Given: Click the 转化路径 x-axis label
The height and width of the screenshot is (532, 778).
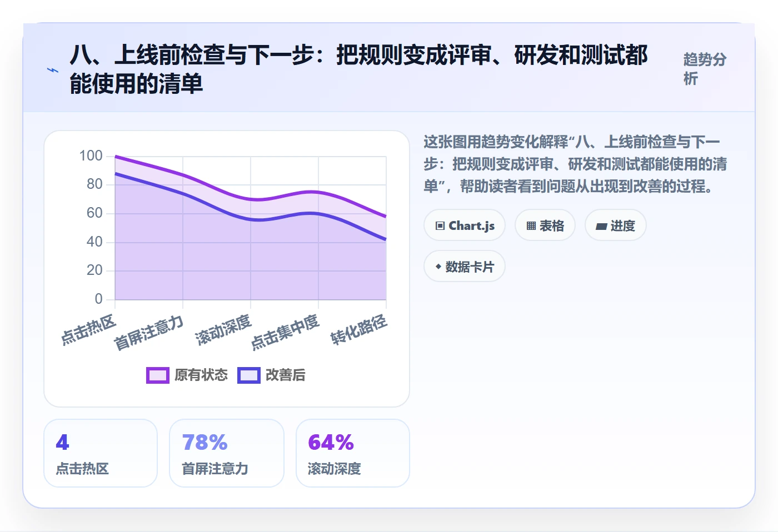Looking at the screenshot, I should pos(359,330).
